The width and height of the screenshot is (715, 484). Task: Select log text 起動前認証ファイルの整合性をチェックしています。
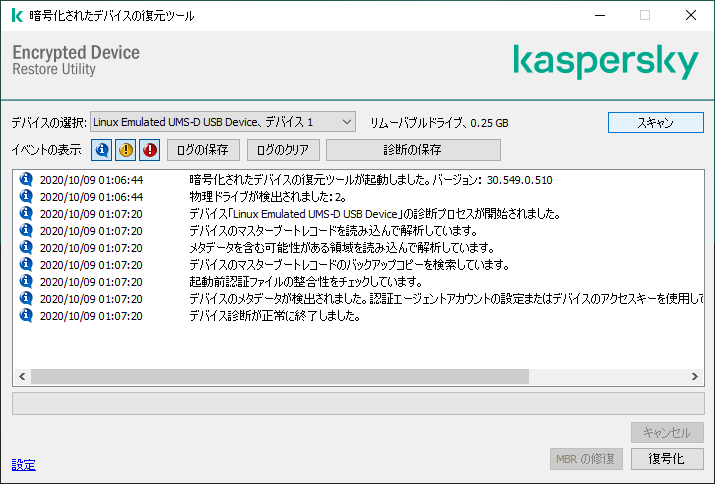pos(306,282)
